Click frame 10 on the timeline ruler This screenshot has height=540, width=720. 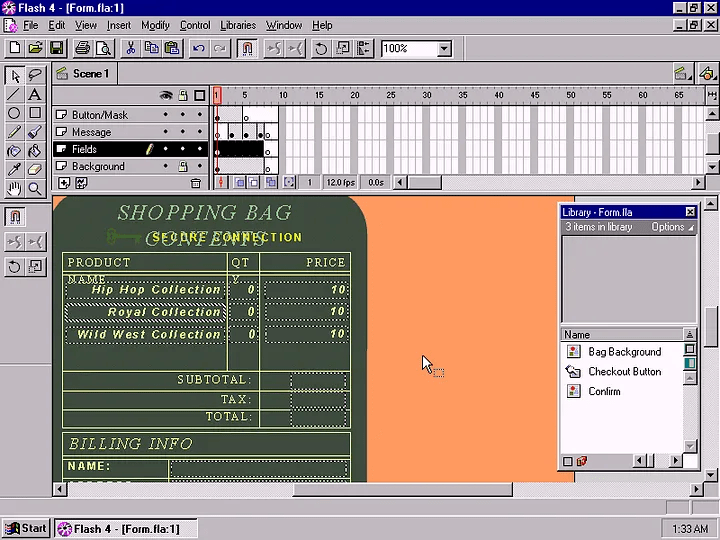pos(283,96)
